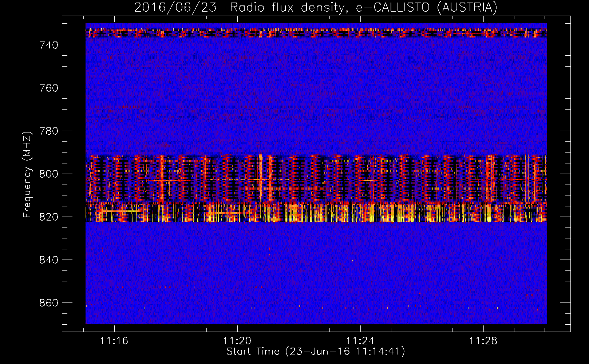Click the 740 frequency tick label

coord(49,45)
